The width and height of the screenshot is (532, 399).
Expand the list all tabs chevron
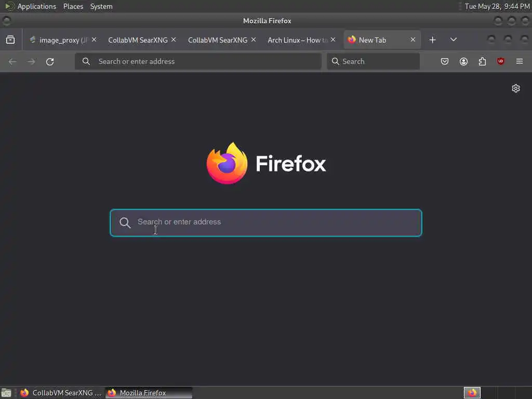[x=453, y=39]
